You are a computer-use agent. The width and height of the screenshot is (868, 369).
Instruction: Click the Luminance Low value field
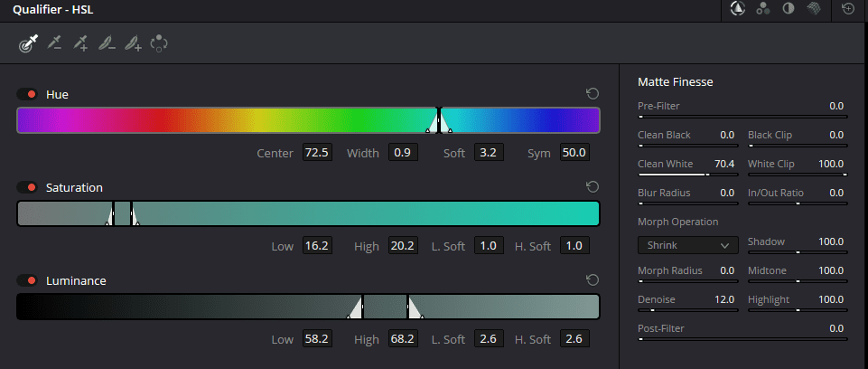pyautogui.click(x=317, y=338)
